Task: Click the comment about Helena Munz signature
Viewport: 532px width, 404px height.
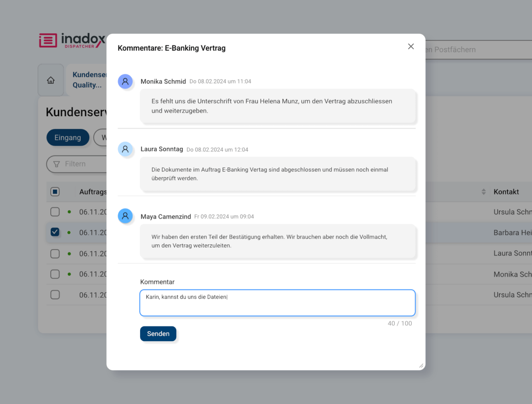Action: pos(278,106)
